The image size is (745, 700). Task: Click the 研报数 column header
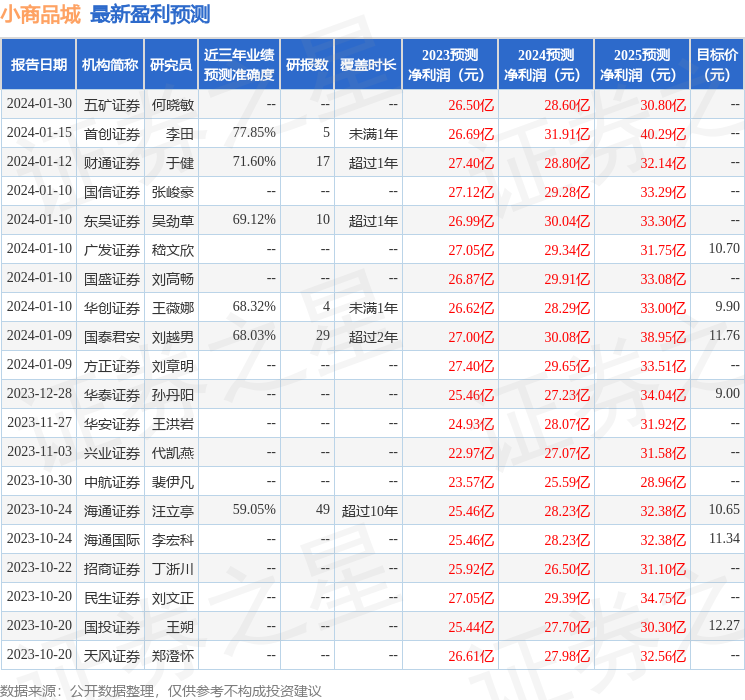307,65
